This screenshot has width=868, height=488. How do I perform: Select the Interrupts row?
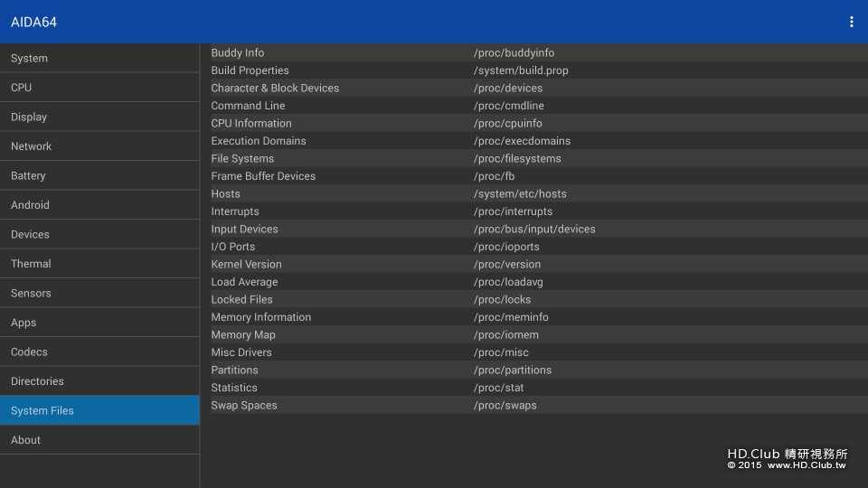click(x=539, y=211)
